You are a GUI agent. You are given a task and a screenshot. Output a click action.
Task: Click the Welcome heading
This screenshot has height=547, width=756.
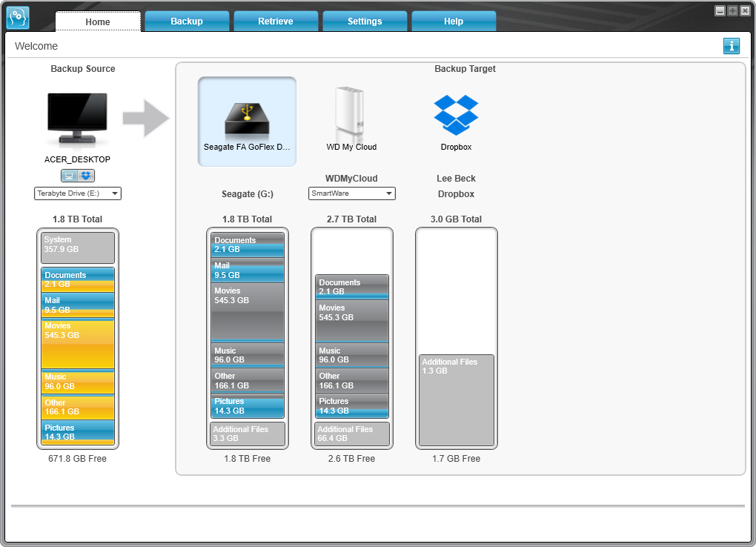tap(36, 46)
